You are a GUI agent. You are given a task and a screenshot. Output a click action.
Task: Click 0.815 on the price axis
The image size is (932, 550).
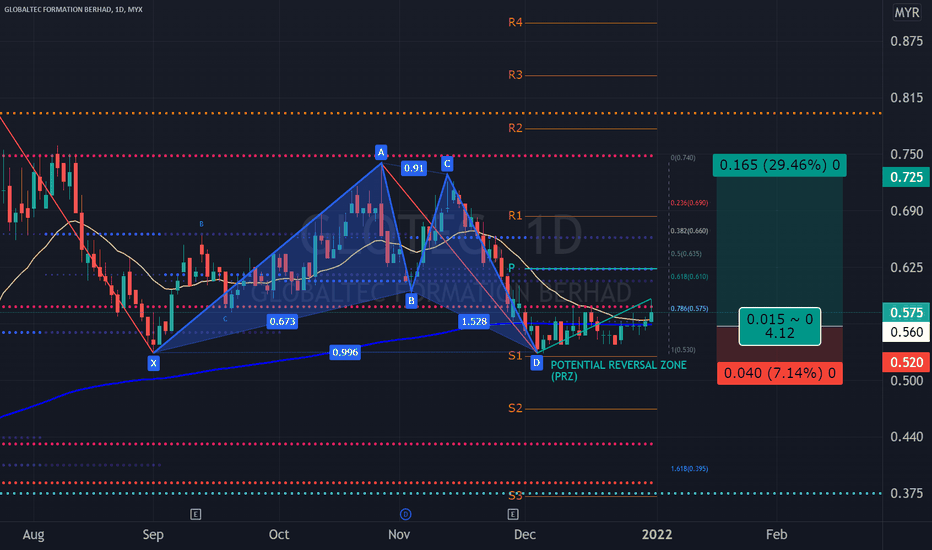906,98
